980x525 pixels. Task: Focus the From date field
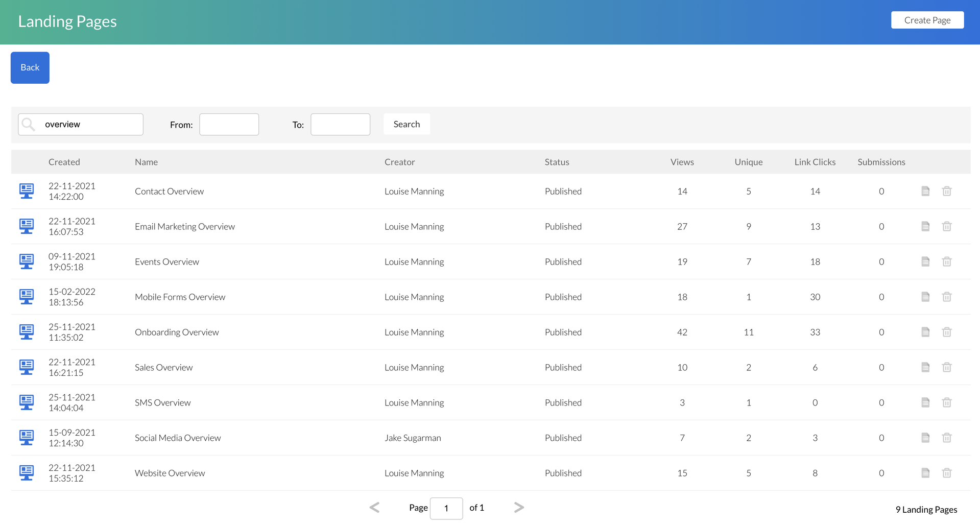click(x=229, y=125)
